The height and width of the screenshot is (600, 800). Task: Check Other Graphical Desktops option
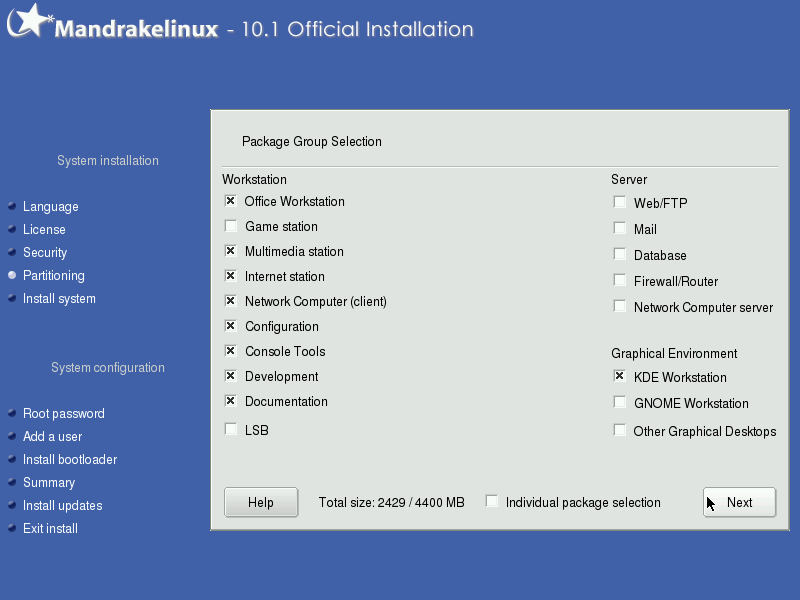(x=619, y=430)
